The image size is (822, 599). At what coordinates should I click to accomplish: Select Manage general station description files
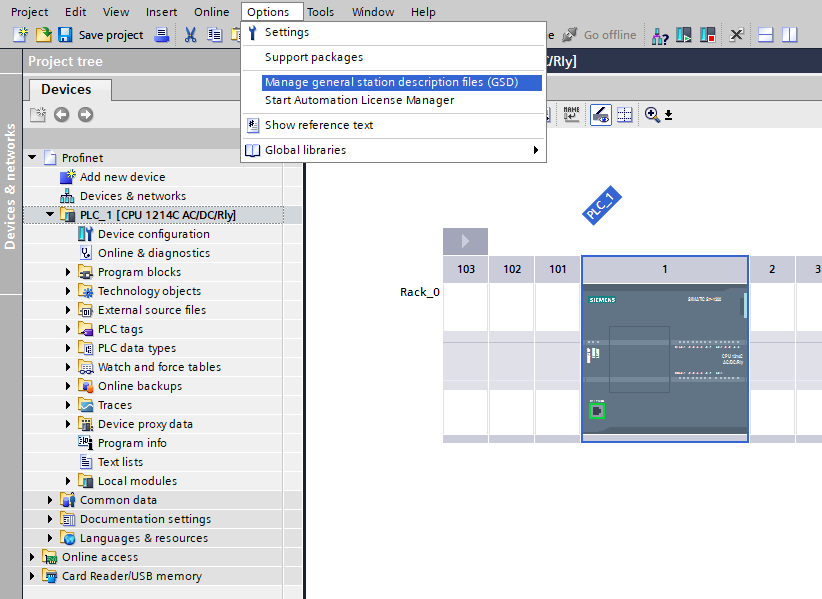pyautogui.click(x=391, y=82)
